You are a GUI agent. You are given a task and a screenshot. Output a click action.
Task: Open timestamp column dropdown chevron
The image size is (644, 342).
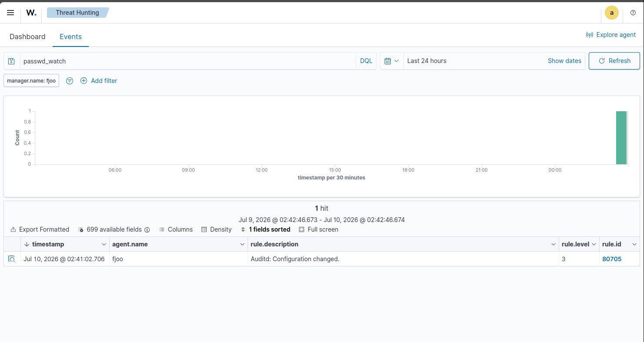click(x=104, y=244)
